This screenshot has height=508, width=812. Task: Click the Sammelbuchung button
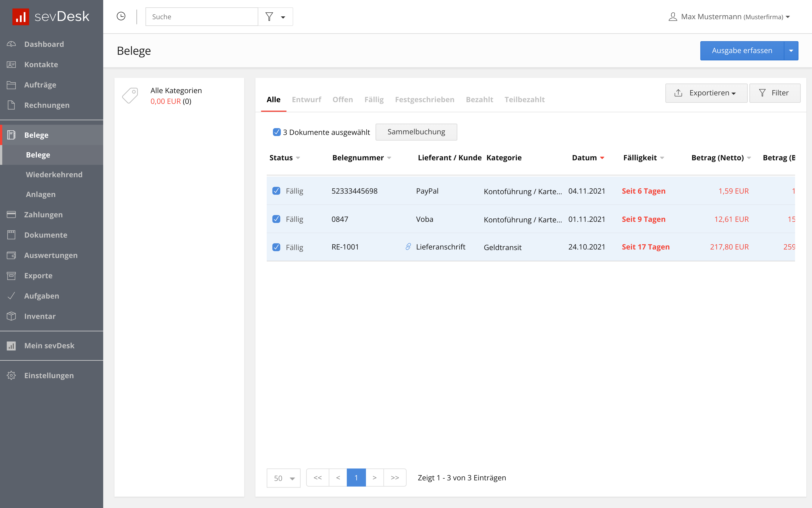[416, 132]
